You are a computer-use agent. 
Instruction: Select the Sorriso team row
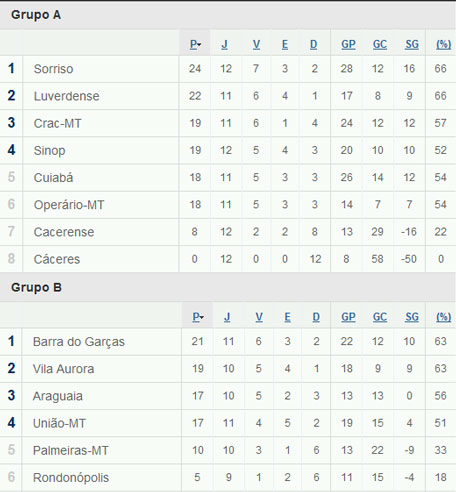(228, 69)
